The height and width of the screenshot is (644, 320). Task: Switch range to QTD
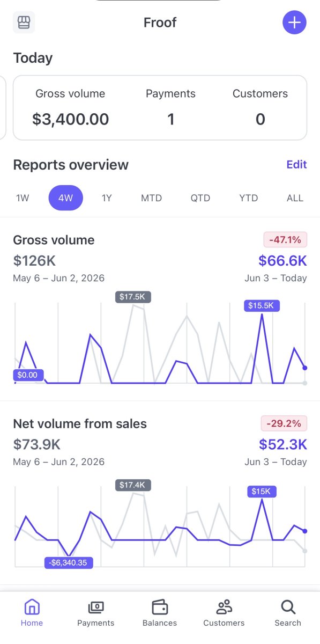pos(200,198)
